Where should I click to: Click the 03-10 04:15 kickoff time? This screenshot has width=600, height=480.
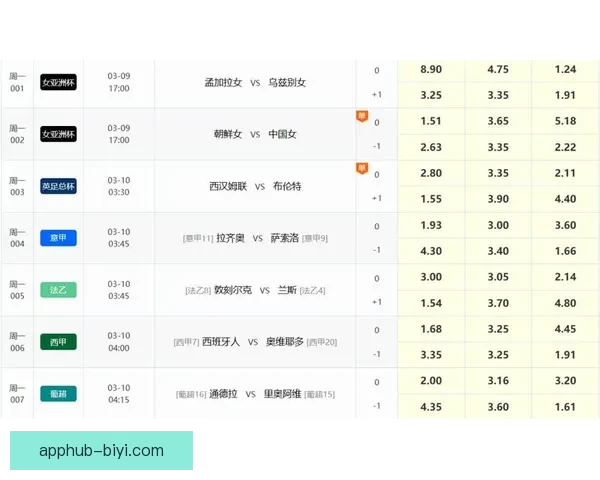pyautogui.click(x=119, y=394)
